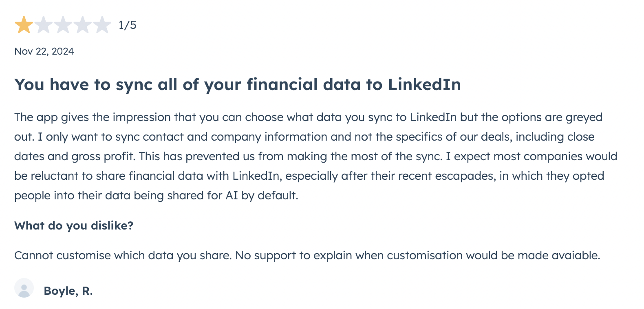Click the review title about syncing financial data
This screenshot has width=644, height=309.
pos(238,85)
